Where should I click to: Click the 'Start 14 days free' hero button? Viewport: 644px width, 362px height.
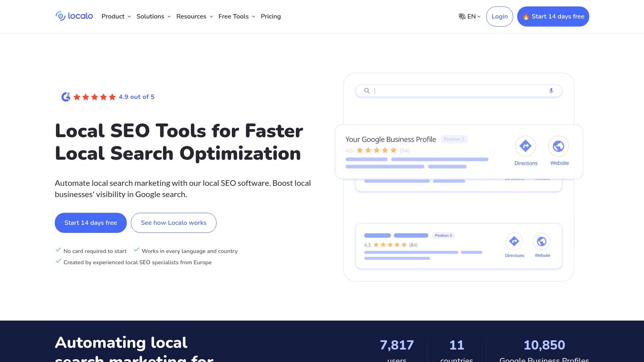tap(91, 222)
